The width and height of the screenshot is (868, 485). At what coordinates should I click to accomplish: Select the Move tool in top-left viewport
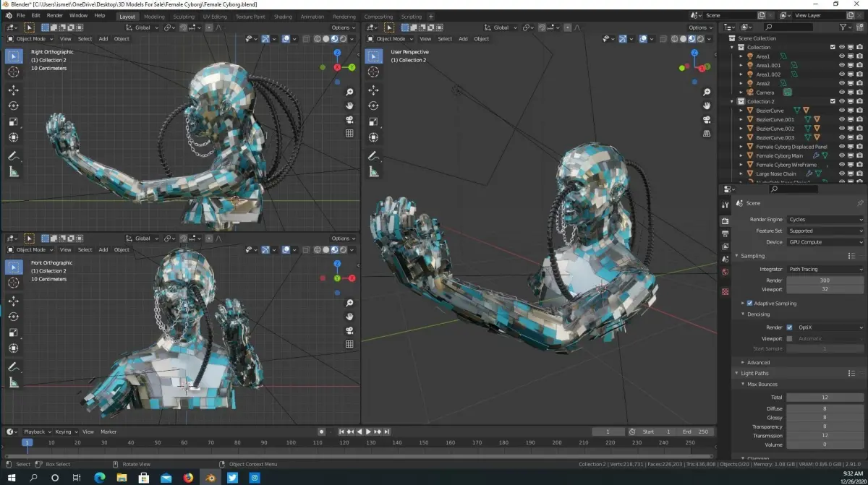pyautogui.click(x=13, y=90)
